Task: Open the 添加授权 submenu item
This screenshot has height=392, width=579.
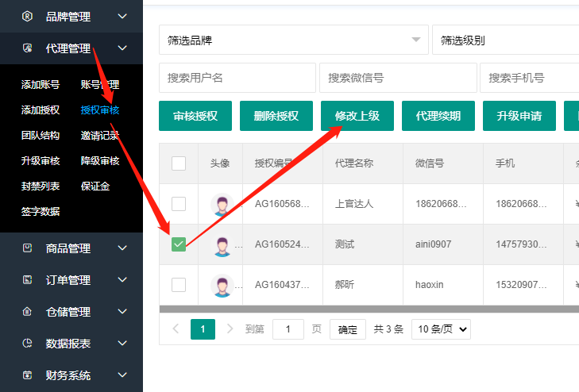Action: pos(41,110)
